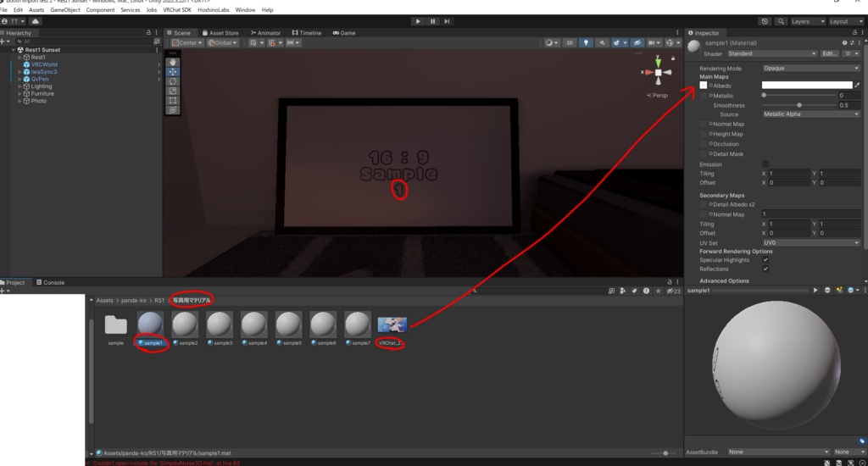
Task: Toggle 2D view mode in Scene
Action: click(569, 42)
